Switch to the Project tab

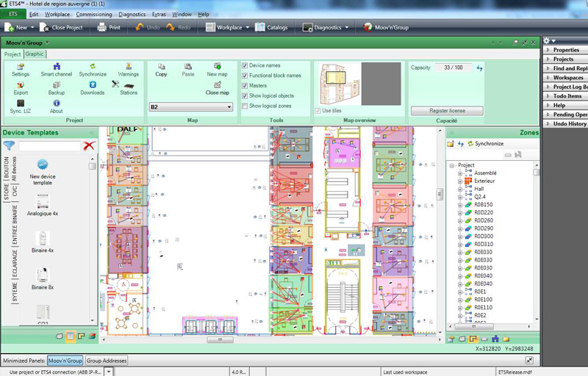(12, 54)
